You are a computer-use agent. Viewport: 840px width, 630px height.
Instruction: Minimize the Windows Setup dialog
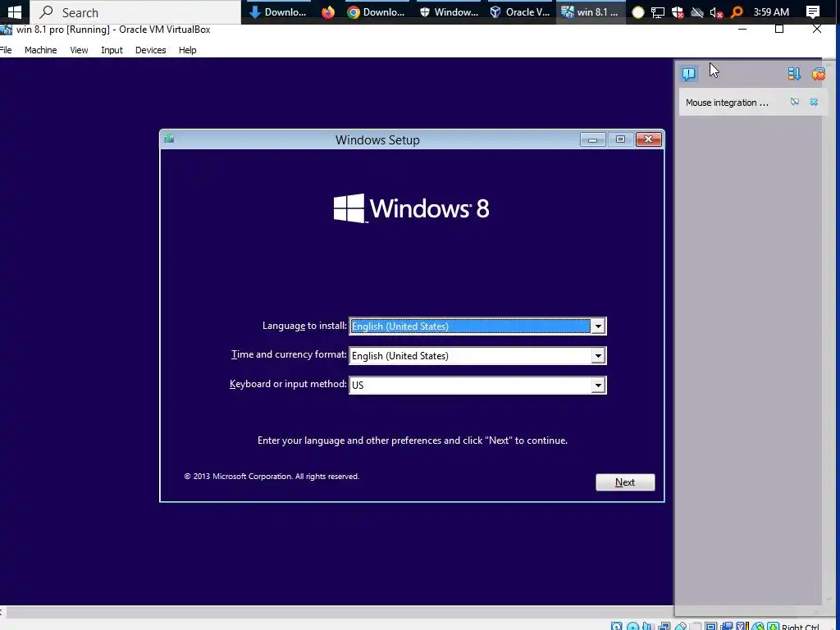click(592, 139)
